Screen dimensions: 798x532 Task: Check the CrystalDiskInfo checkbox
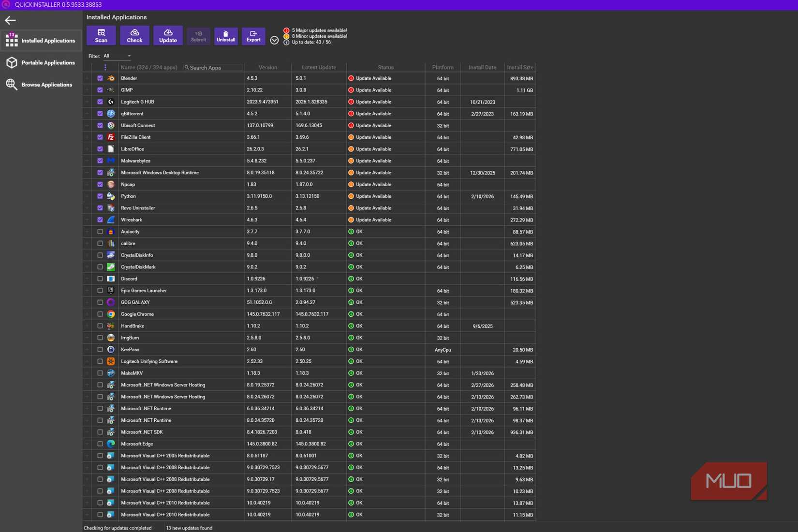(x=100, y=255)
